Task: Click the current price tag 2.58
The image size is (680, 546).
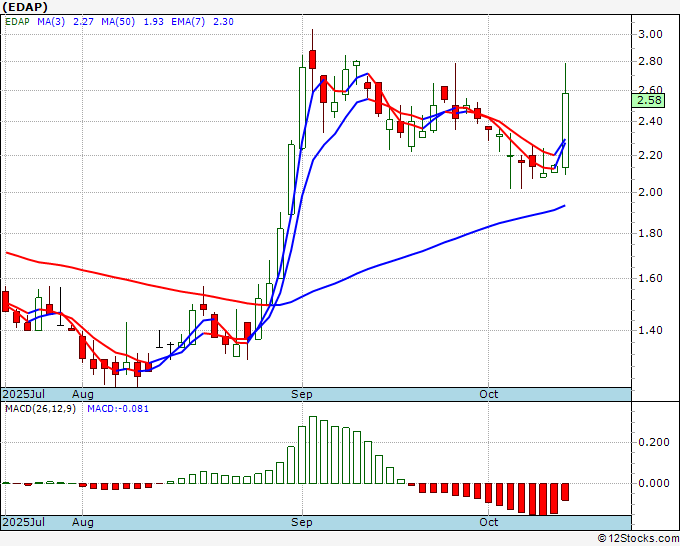Action: (x=648, y=101)
